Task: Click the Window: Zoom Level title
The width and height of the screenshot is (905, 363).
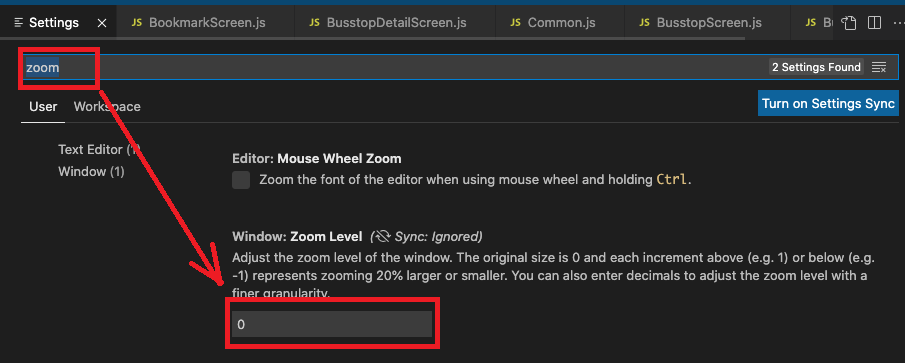Action: [297, 237]
